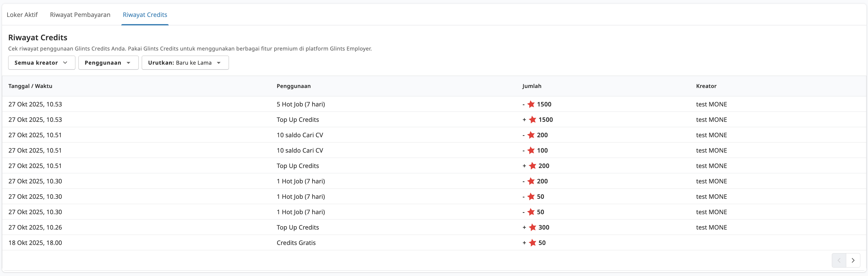Click the 5 Hot Job (7 hari) entry
This screenshot has height=276, width=868.
(x=300, y=104)
